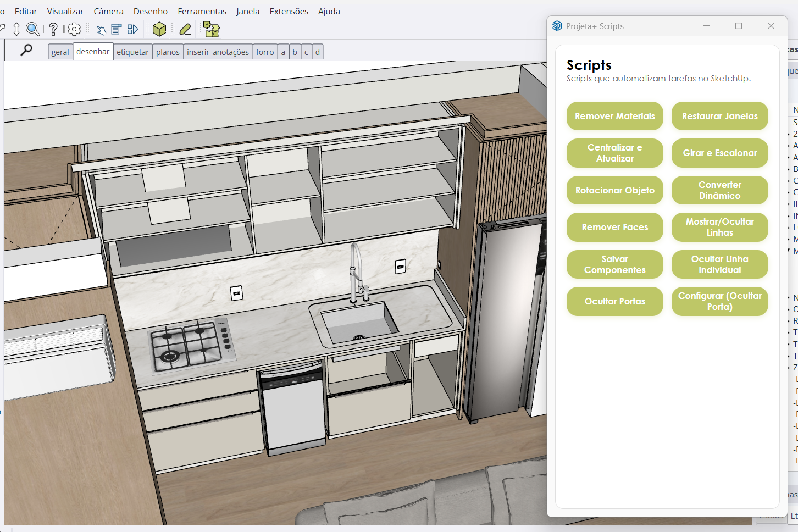Click the scene search magnifier beside tabs
Viewport: 798px width, 532px height.
click(x=26, y=51)
